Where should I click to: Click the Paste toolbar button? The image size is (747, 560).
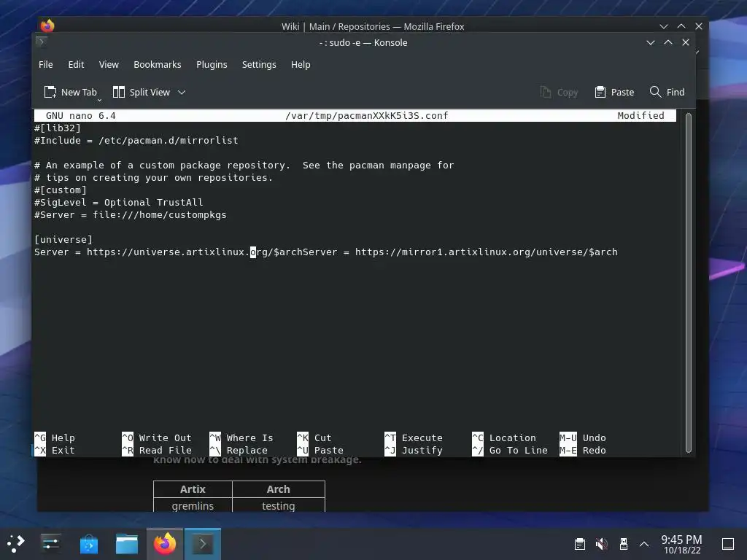click(614, 92)
